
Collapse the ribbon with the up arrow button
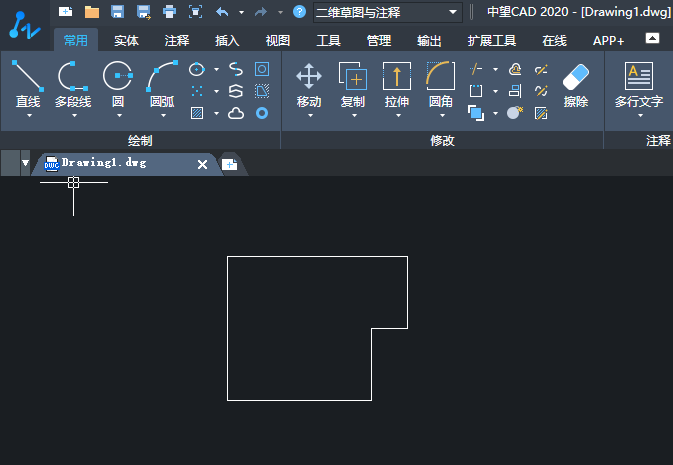point(652,38)
